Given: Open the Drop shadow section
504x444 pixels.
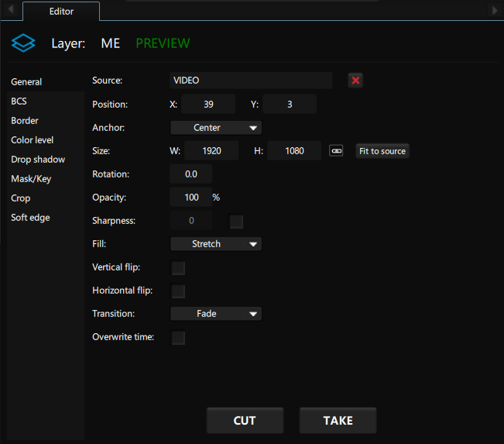Looking at the screenshot, I should [46, 160].
